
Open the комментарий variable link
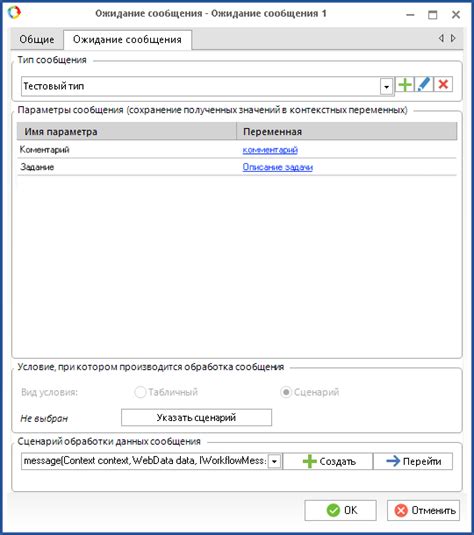[270, 149]
